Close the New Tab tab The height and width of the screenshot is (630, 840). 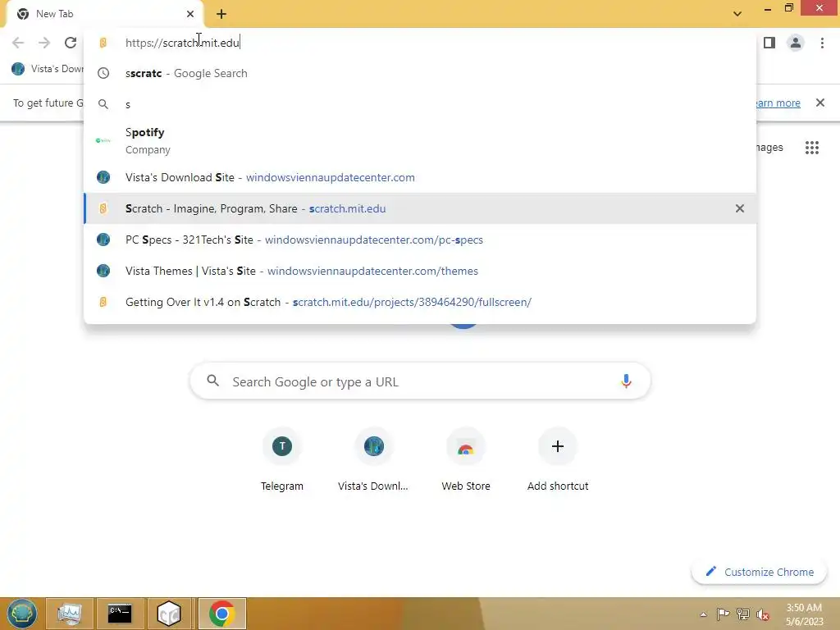pyautogui.click(x=190, y=14)
